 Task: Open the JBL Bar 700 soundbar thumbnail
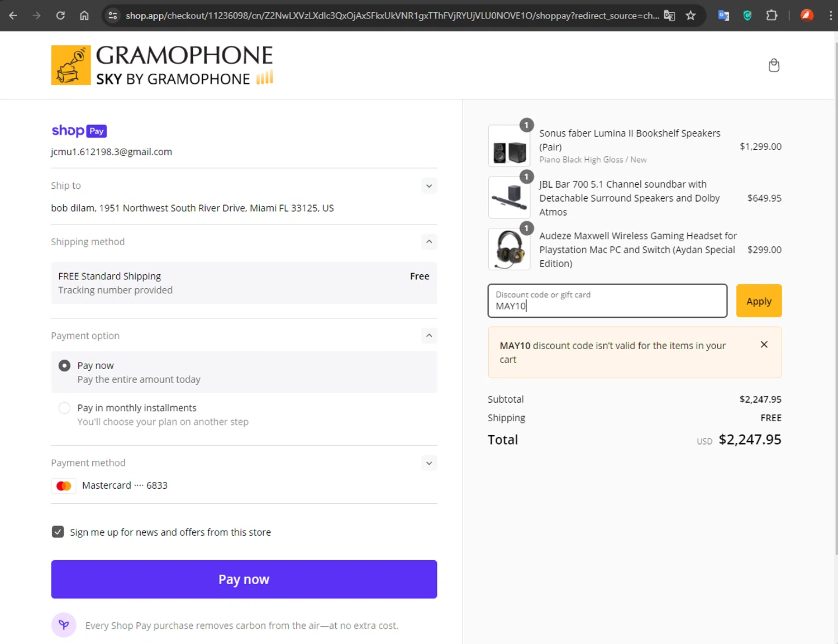pyautogui.click(x=509, y=197)
